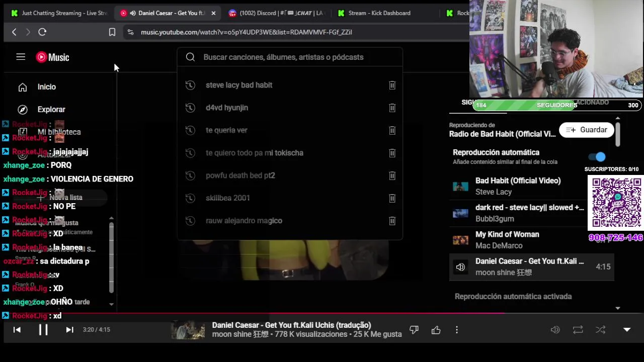Screen dimensions: 644x362
Task: Pick 'rauw alejandro magico' suggestion
Action: click(244, 221)
